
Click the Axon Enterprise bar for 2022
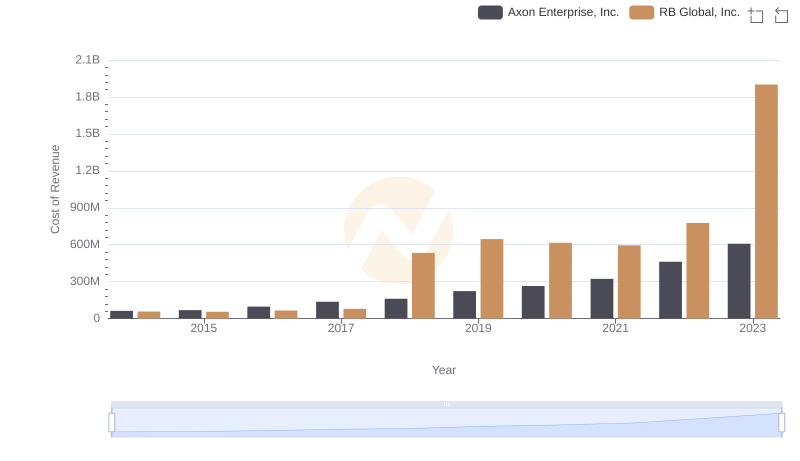[x=670, y=290]
